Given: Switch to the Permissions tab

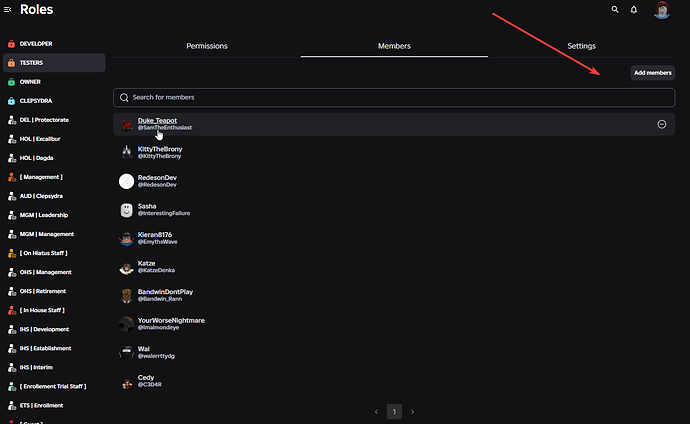Looking at the screenshot, I should tap(207, 46).
